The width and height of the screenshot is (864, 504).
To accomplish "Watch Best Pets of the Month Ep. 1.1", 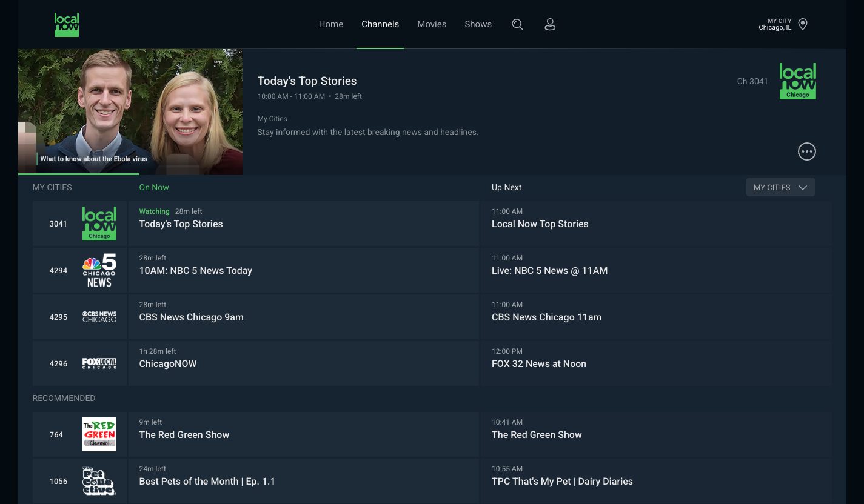I will tap(304, 481).
